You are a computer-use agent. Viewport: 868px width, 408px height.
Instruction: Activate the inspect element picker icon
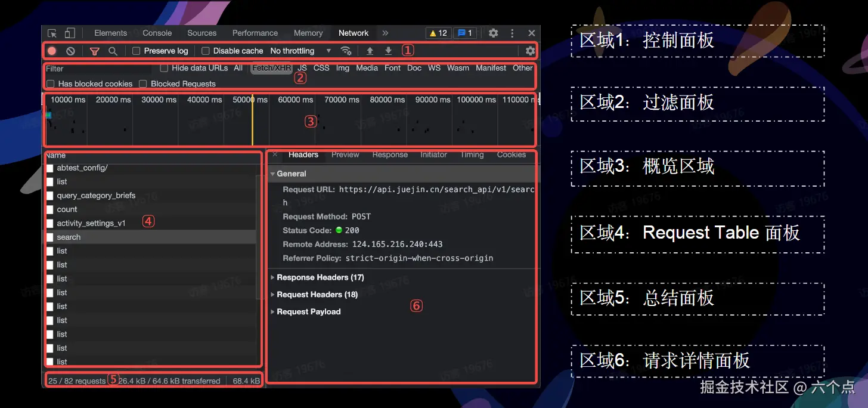coord(52,33)
